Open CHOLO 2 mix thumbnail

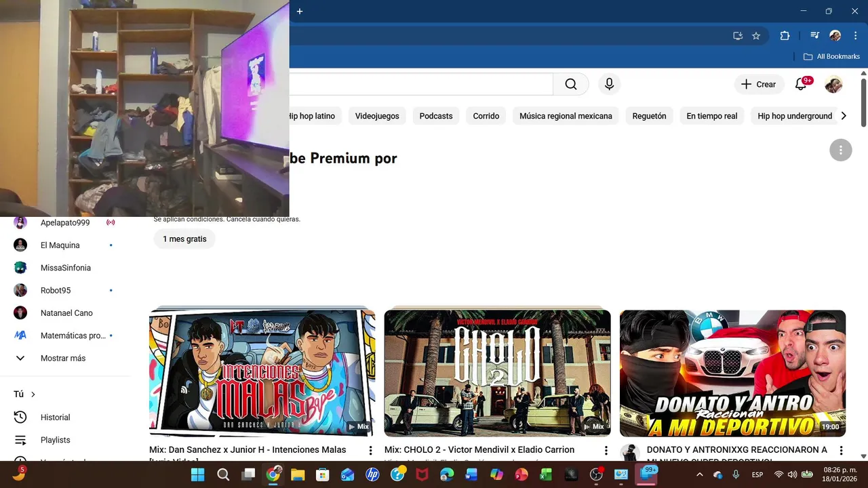point(497,373)
